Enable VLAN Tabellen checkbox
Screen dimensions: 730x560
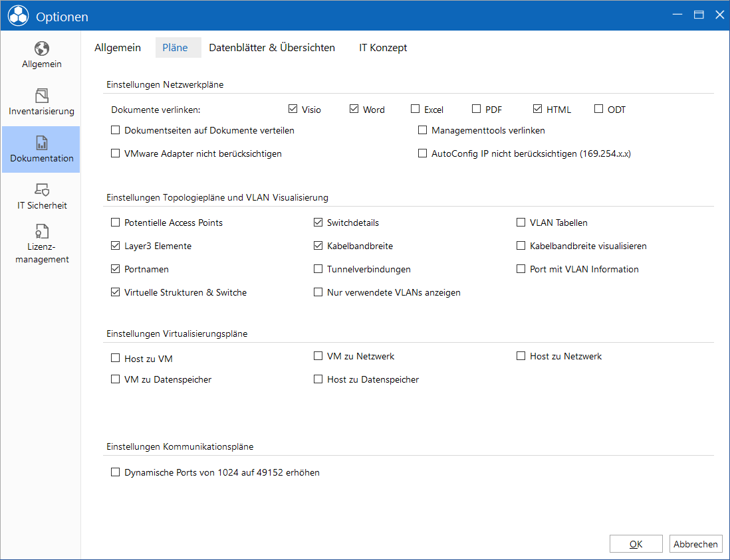(521, 223)
